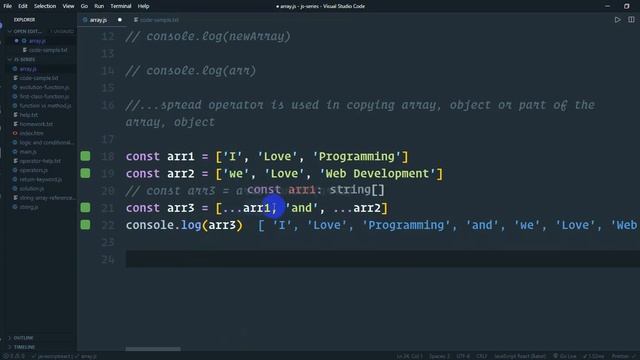Click console.log(arr3) on line 22
The height and width of the screenshot is (360, 640).
click(x=184, y=225)
